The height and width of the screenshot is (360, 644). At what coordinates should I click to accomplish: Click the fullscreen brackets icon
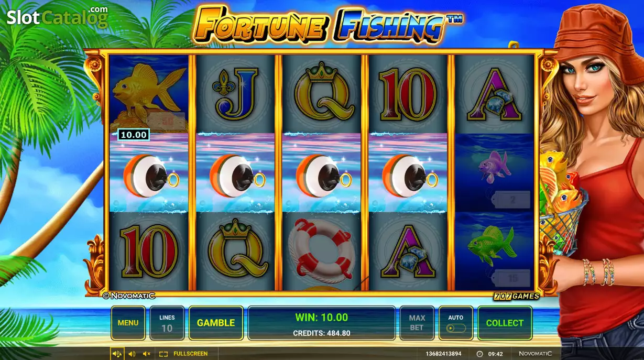163,354
